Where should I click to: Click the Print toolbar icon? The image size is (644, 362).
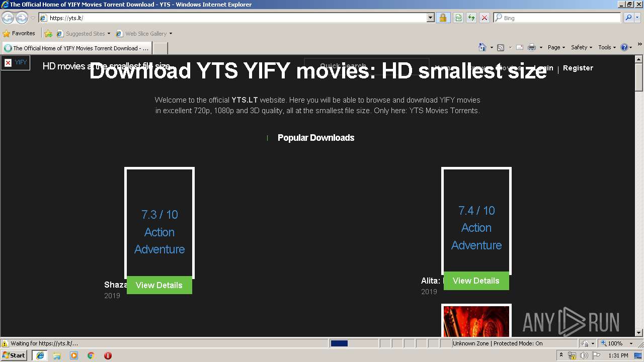click(532, 47)
